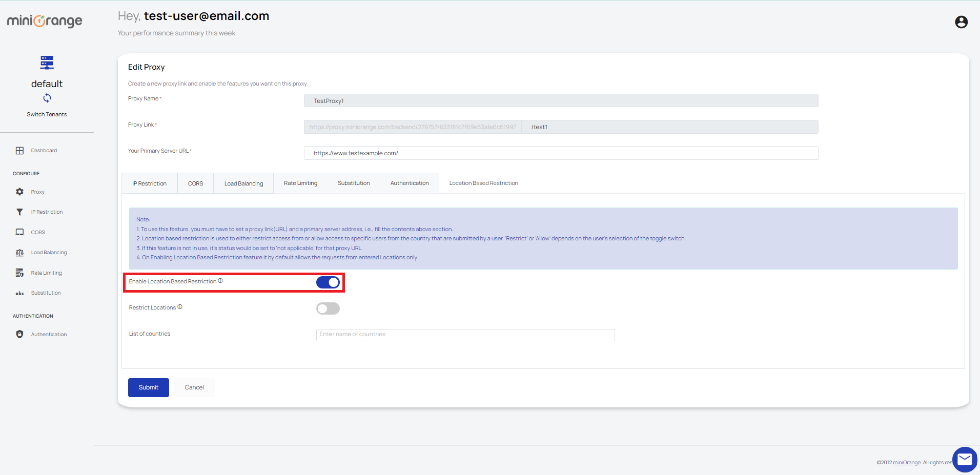
Task: Submit the Edit Proxy form
Action: (149, 387)
